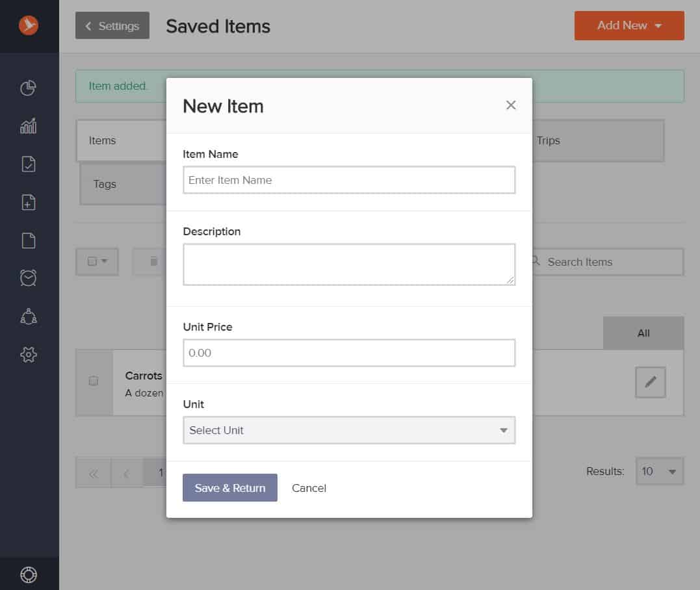The width and height of the screenshot is (700, 590).
Task: Open the bulk select checkbox dropdown
Action: [x=97, y=261]
